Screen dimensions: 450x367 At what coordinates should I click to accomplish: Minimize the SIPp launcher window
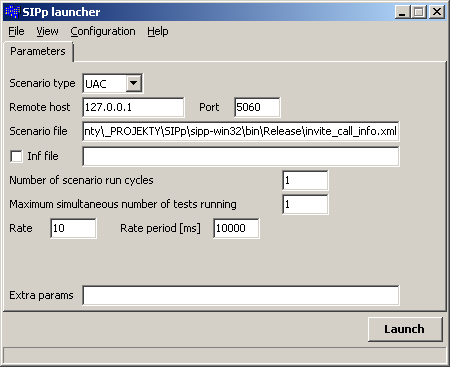click(x=402, y=12)
